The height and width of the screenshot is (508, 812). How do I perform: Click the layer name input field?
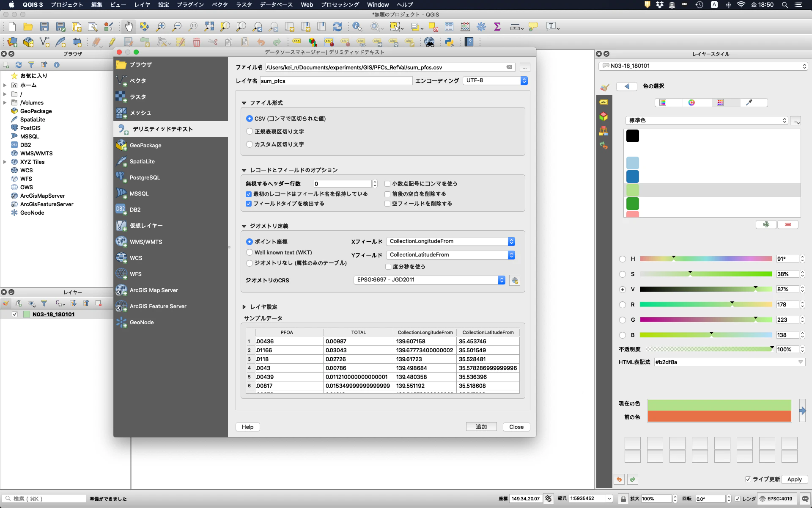pyautogui.click(x=335, y=81)
